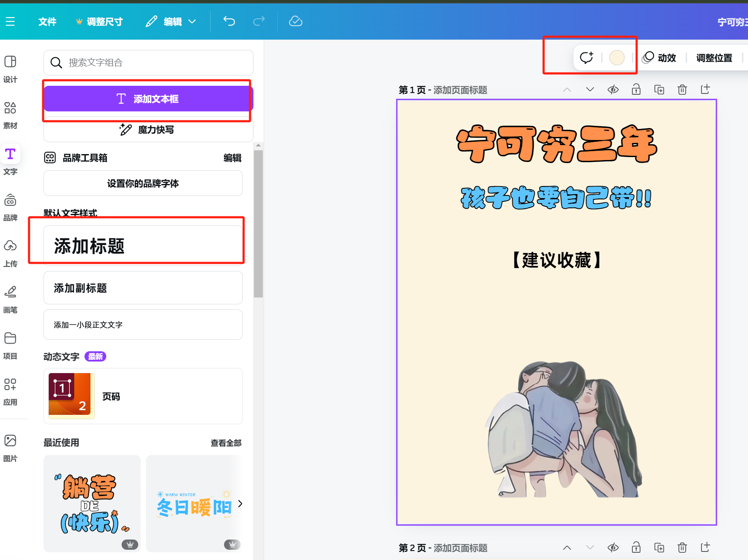Move page 1 down with the chevron
This screenshot has width=748, height=560.
(590, 90)
